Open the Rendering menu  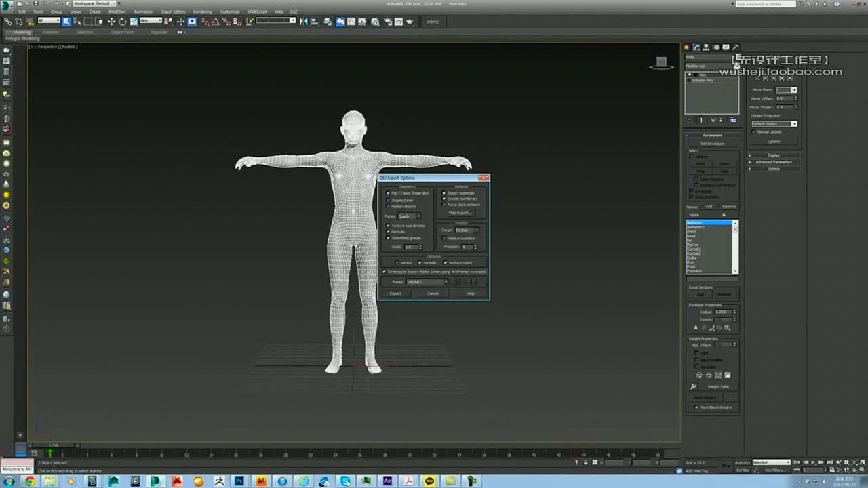[203, 12]
